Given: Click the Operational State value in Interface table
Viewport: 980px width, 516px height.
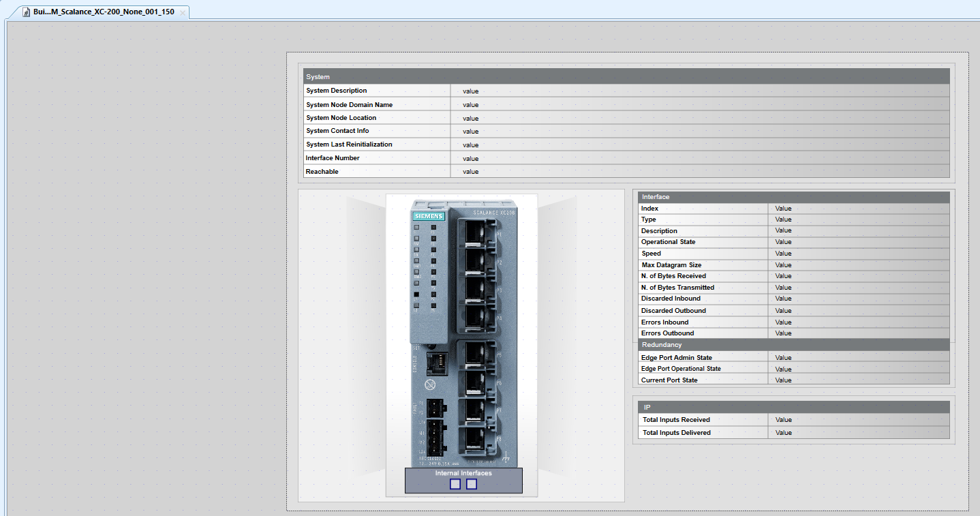Looking at the screenshot, I should point(783,241).
